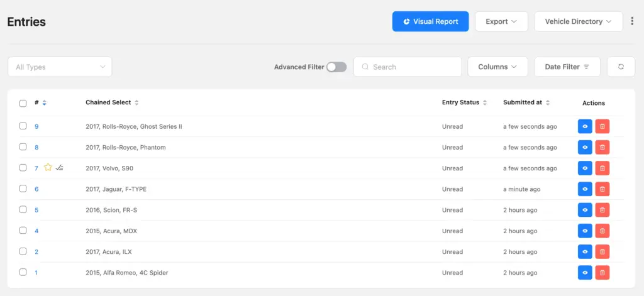The height and width of the screenshot is (296, 644).
Task: Select checkbox for entry 2
Action: pos(23,251)
